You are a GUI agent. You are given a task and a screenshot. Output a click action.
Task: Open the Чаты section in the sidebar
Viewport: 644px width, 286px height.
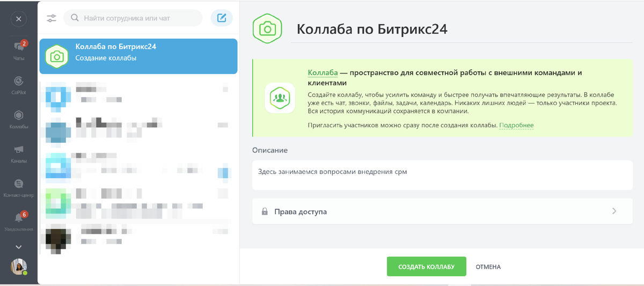pos(19,49)
